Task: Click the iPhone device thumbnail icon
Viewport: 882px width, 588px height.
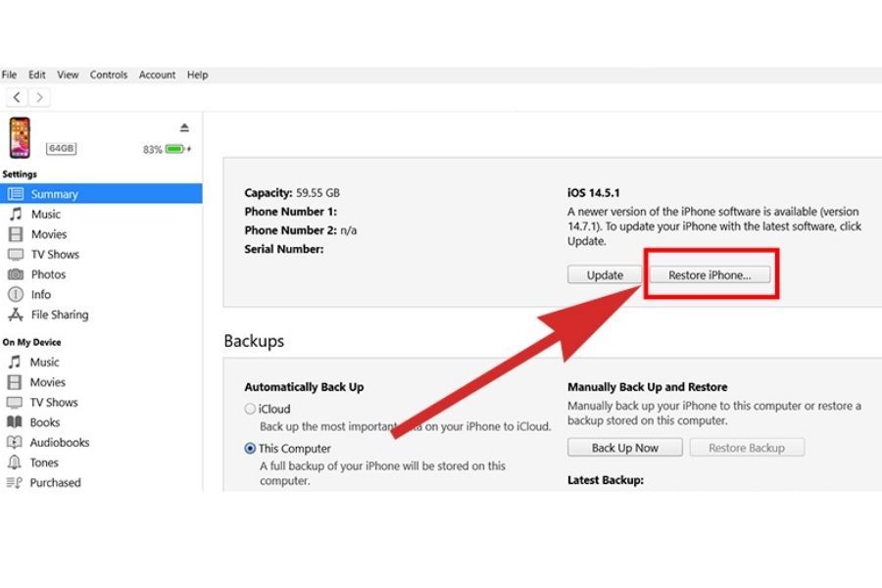Action: point(20,137)
